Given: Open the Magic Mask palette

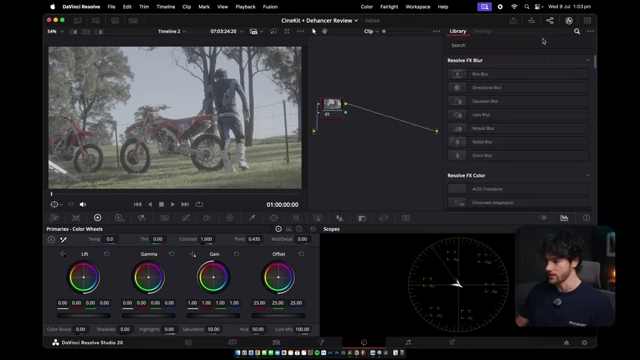Looking at the screenshot, I should (318, 218).
